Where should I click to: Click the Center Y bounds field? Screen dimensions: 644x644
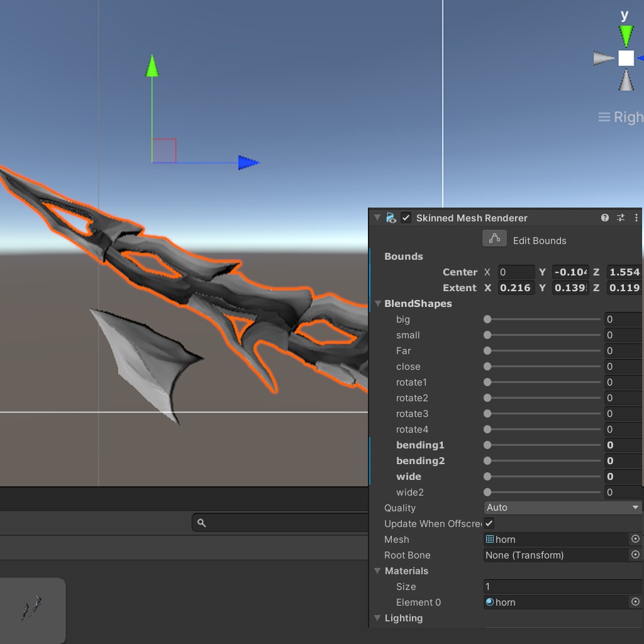coord(570,272)
